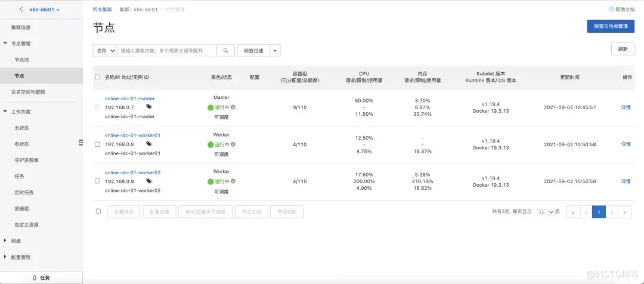The width and height of the screenshot is (644, 284).
Task: Go to 所有集群 breadcrumb
Action: [103, 10]
